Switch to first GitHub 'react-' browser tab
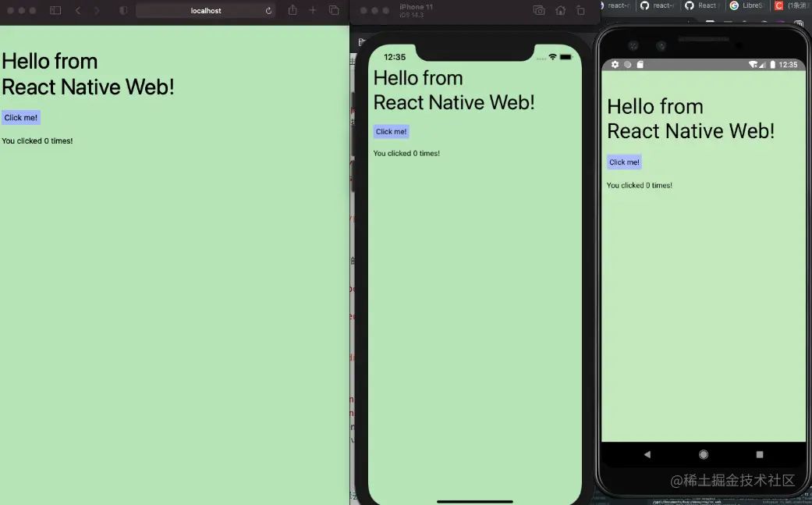 (x=658, y=5)
